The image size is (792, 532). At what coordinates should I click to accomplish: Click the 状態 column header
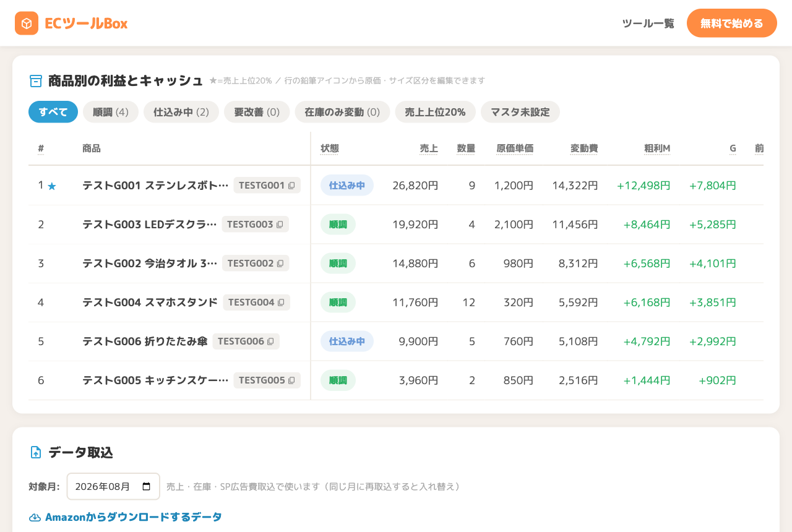[x=330, y=148]
